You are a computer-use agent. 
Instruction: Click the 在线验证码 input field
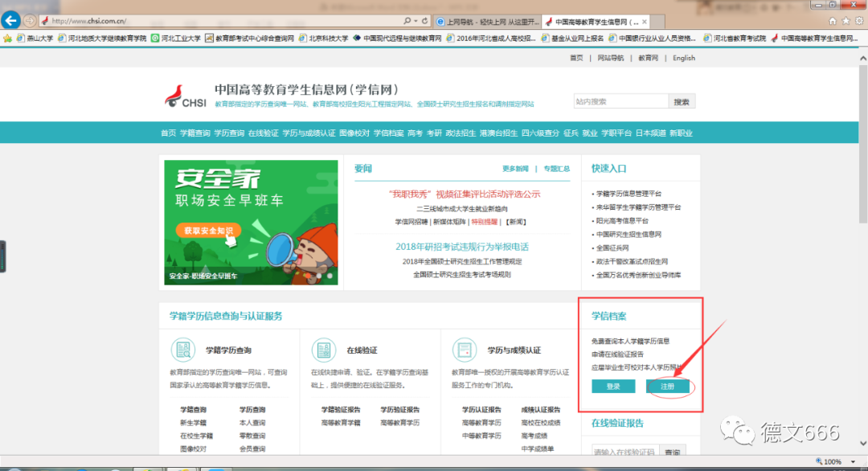point(625,452)
